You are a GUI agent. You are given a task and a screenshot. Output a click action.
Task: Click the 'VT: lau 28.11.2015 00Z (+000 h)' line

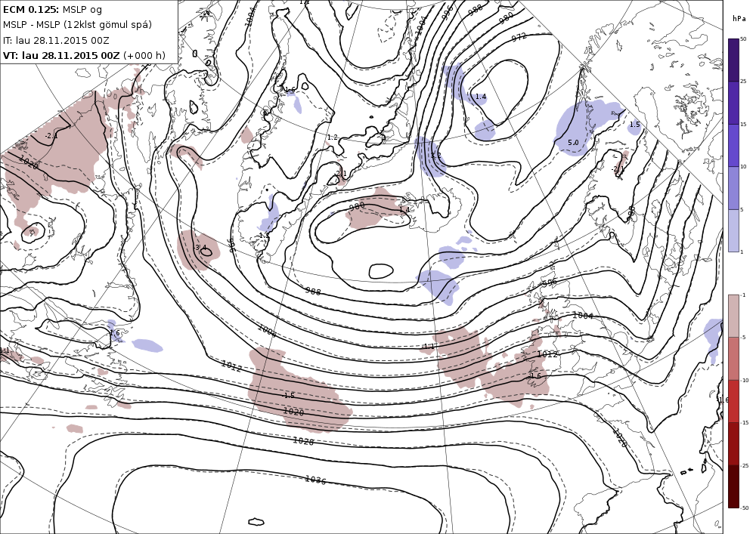click(x=85, y=55)
